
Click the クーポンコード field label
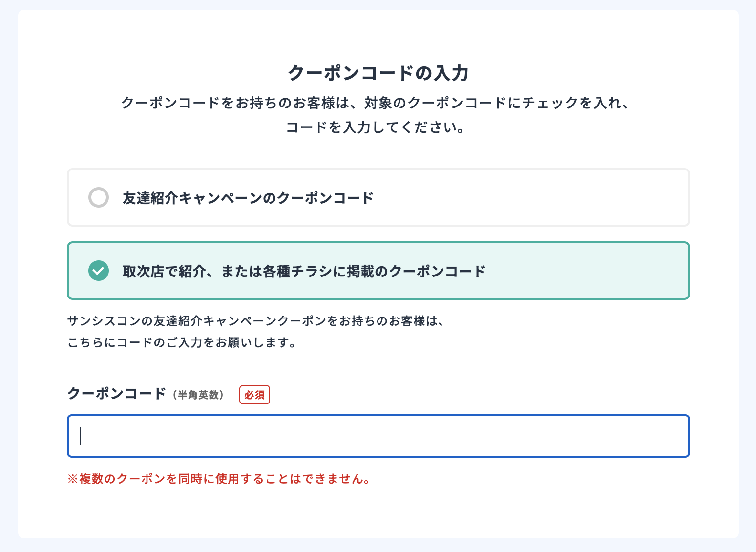(x=116, y=394)
